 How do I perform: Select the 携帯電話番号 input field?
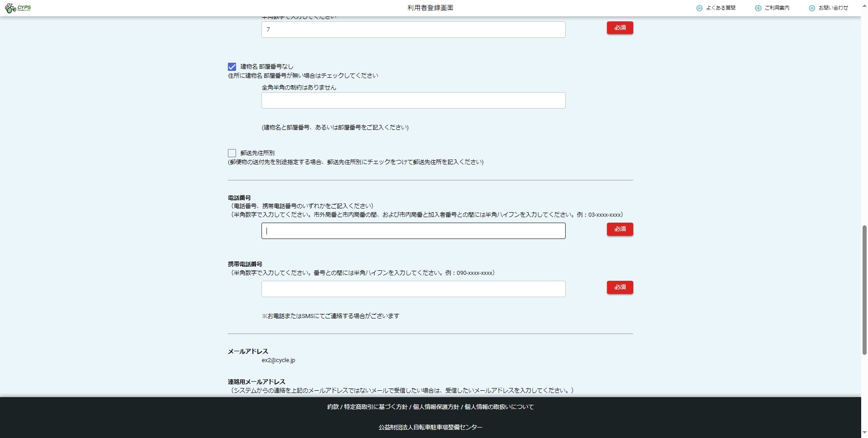[x=413, y=289]
